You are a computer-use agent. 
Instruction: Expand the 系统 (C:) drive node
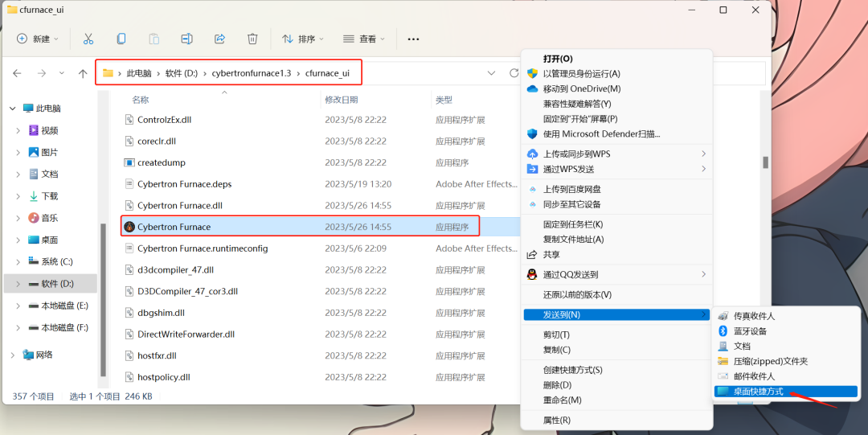point(18,261)
